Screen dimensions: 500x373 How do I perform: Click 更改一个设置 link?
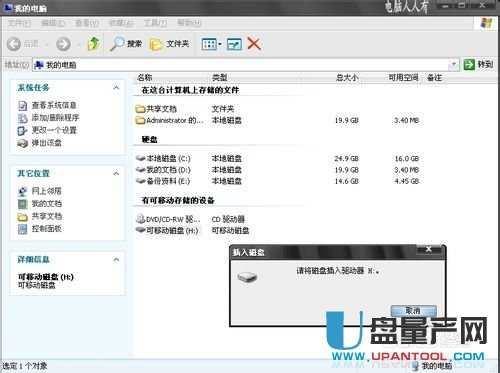pos(54,130)
